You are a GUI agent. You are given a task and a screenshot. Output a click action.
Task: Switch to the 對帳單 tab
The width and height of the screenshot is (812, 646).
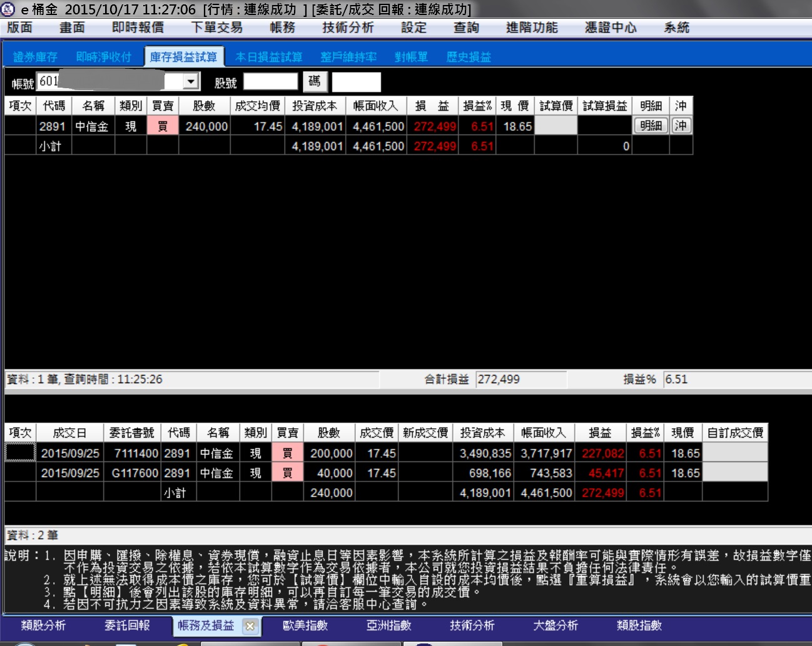(411, 57)
